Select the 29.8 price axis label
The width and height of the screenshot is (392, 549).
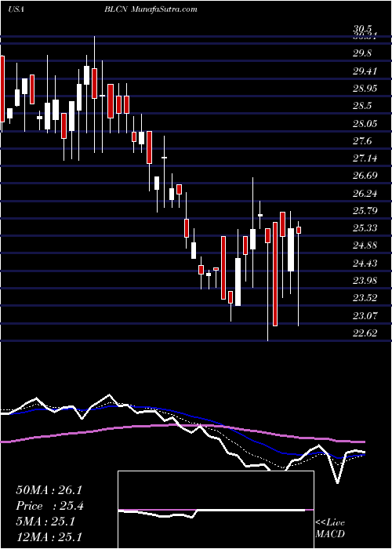coord(363,53)
